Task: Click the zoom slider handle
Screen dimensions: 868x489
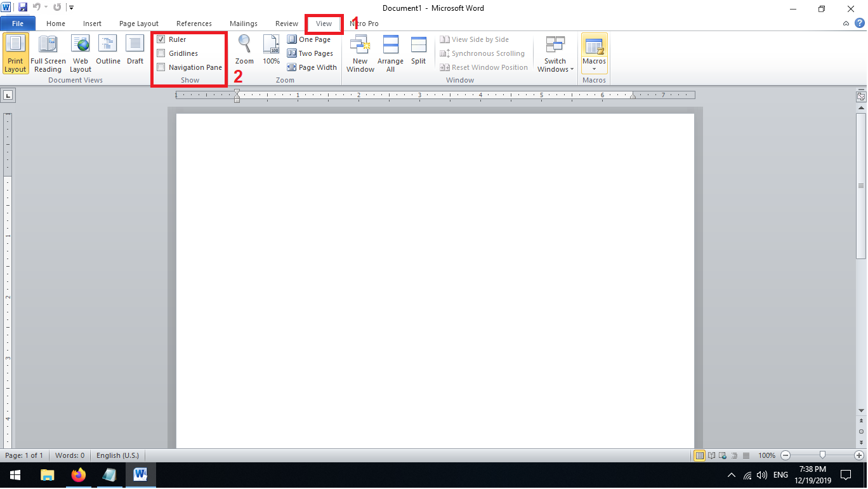Action: [823, 455]
